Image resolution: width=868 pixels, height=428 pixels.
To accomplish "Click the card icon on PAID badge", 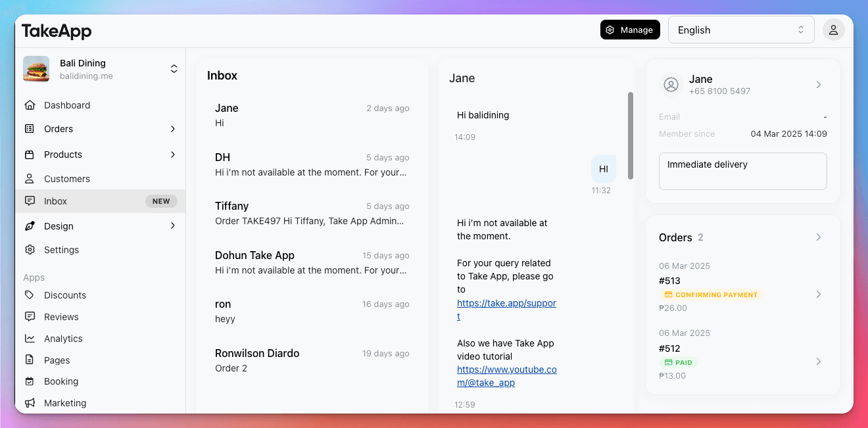I will point(669,362).
